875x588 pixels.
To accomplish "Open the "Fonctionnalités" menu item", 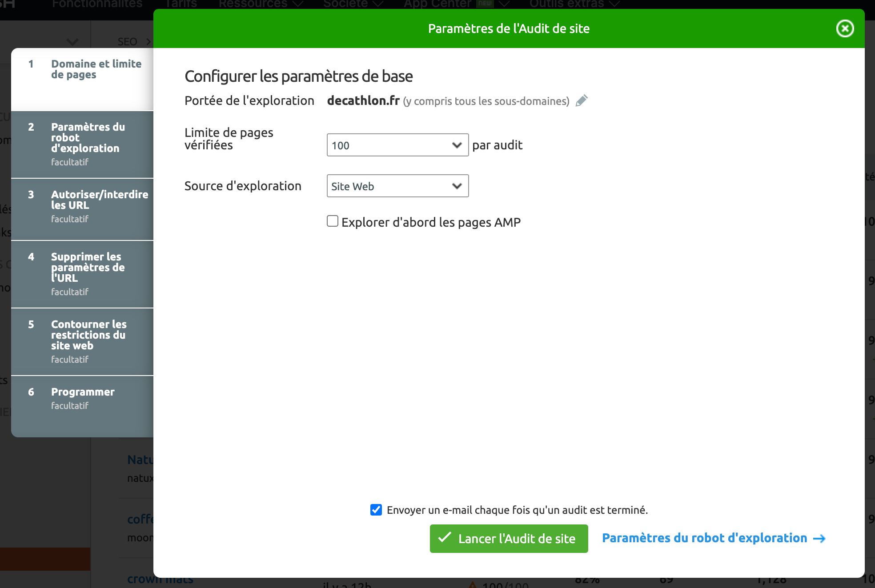I will pyautogui.click(x=97, y=4).
